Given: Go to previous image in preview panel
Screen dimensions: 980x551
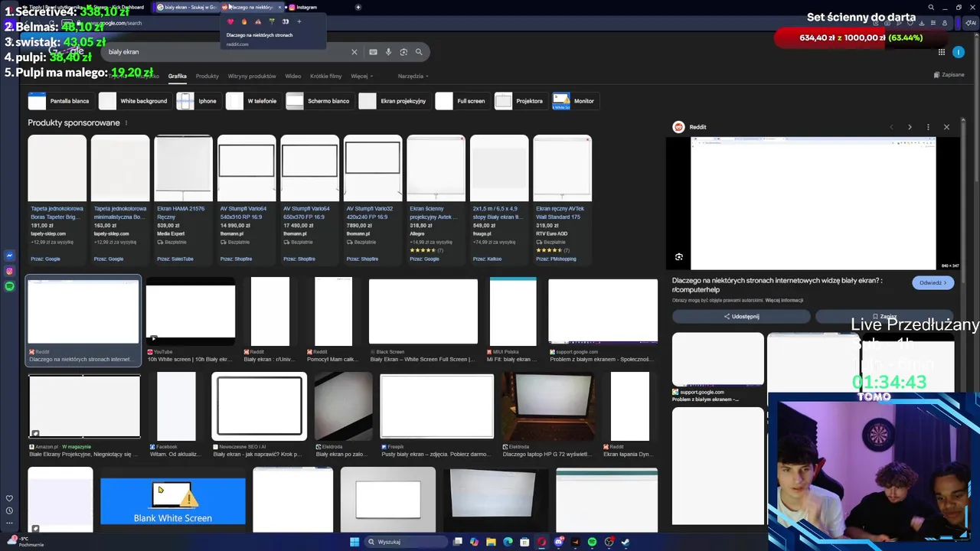Looking at the screenshot, I should click(891, 127).
